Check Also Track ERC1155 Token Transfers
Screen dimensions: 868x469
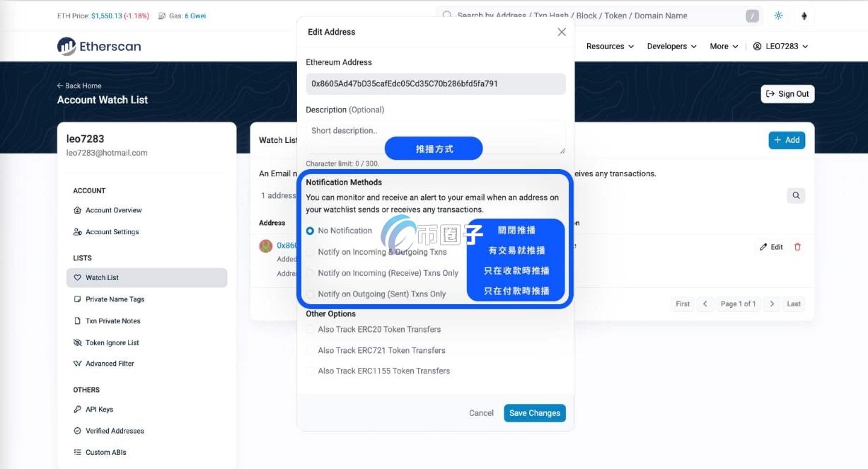(x=310, y=371)
